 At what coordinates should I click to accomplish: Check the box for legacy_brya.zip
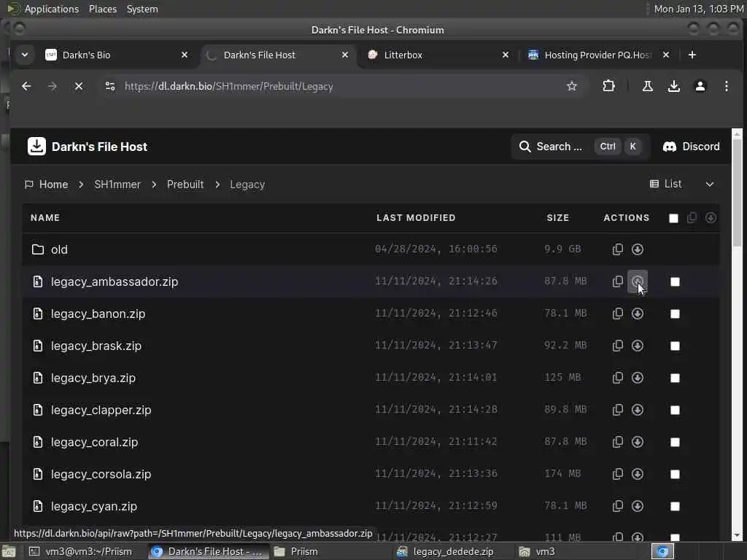(675, 378)
